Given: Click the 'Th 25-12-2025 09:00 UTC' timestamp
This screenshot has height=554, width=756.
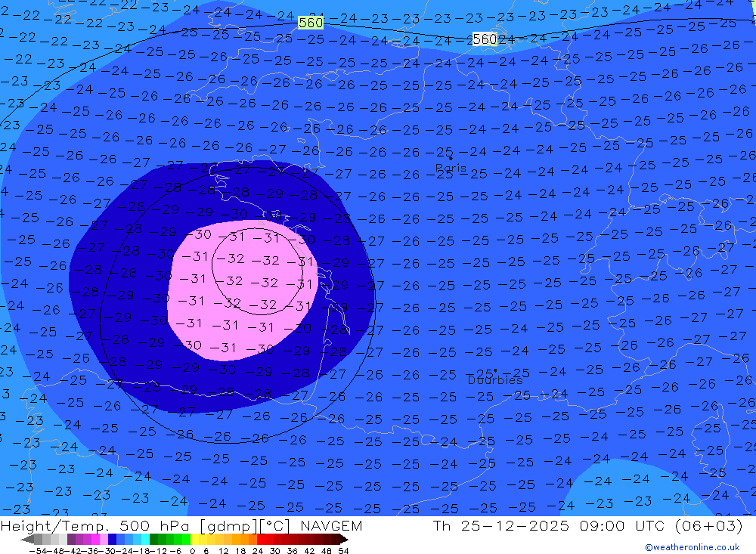Looking at the screenshot, I should click(548, 525).
